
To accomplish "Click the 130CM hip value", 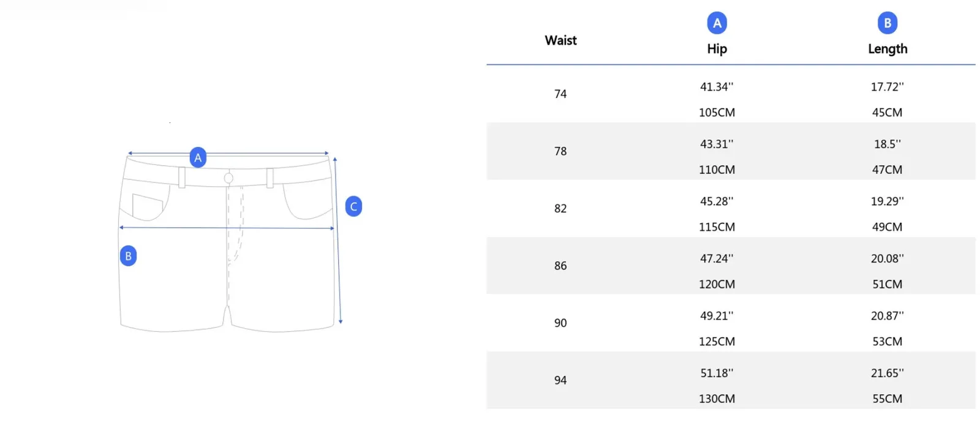I will 717,399.
